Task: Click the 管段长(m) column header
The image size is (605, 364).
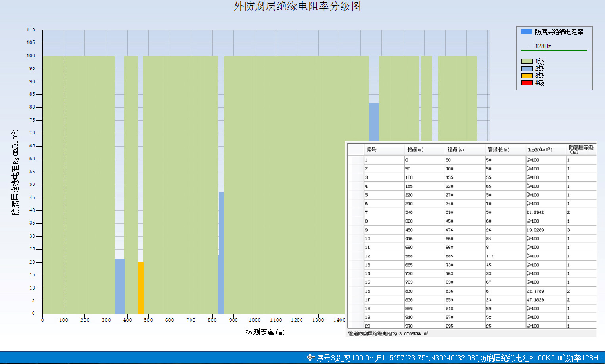Action: click(498, 150)
